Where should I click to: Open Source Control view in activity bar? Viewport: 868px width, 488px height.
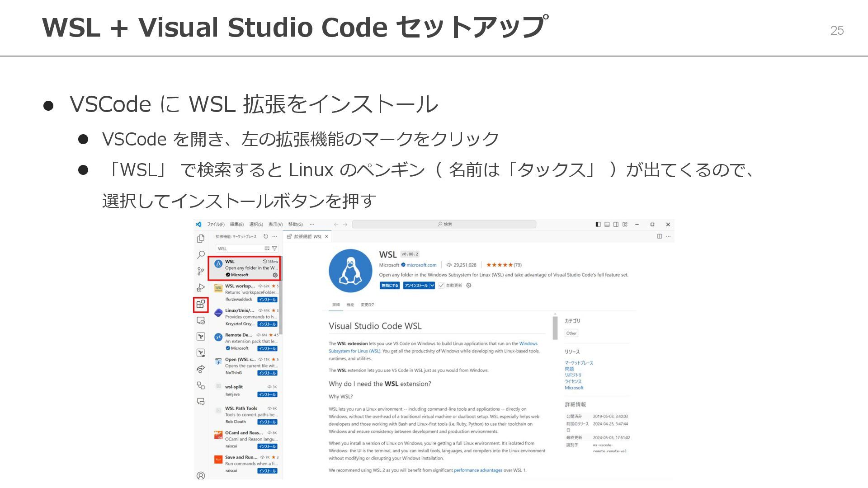(x=201, y=271)
